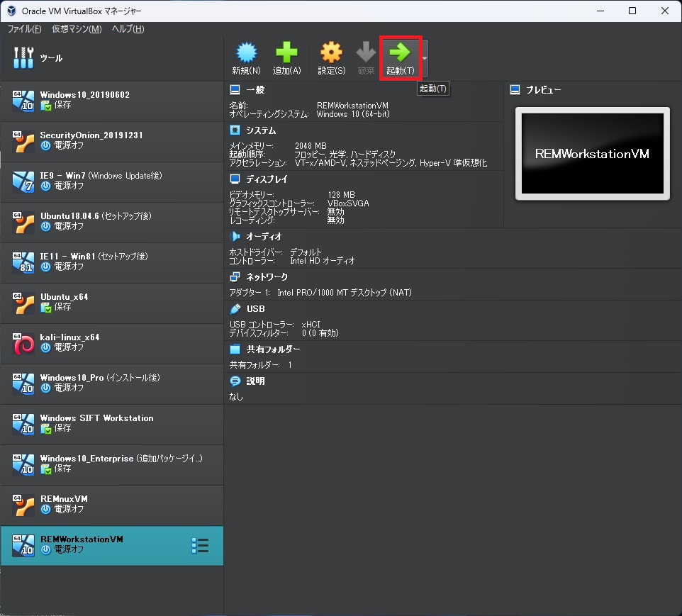Click the Ubuntu18.04.6 OS icon
Screen dimensions: 682x616
(x=23, y=223)
